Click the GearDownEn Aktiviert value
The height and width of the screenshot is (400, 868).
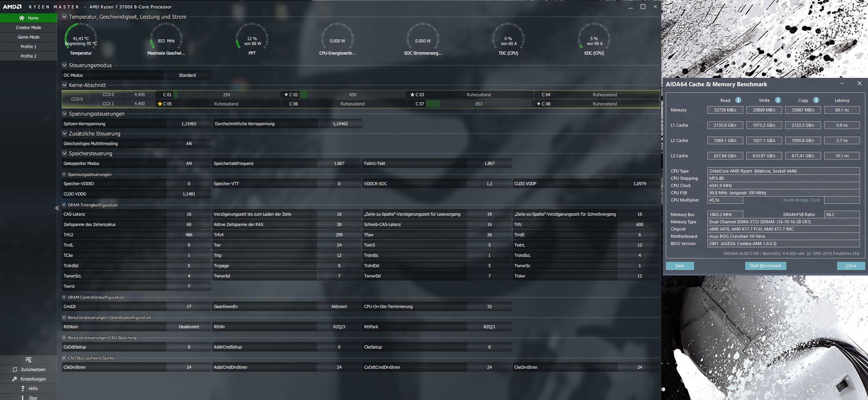[x=339, y=306]
